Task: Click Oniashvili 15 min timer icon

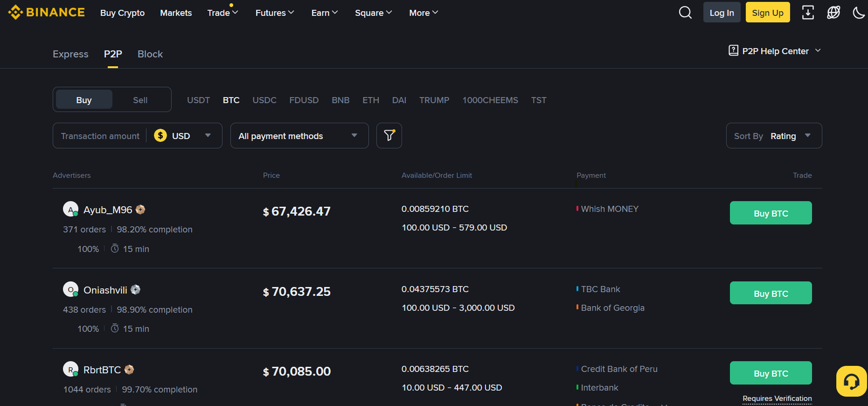Action: (114, 328)
